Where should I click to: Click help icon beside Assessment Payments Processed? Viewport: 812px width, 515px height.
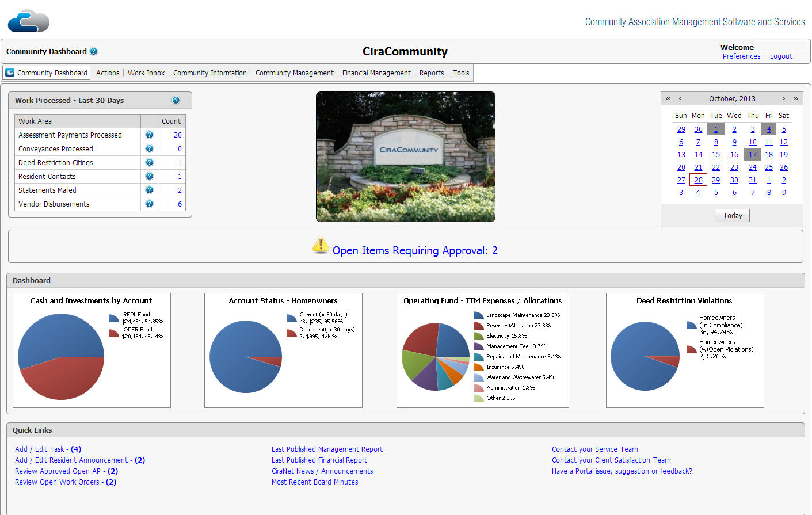click(x=149, y=135)
